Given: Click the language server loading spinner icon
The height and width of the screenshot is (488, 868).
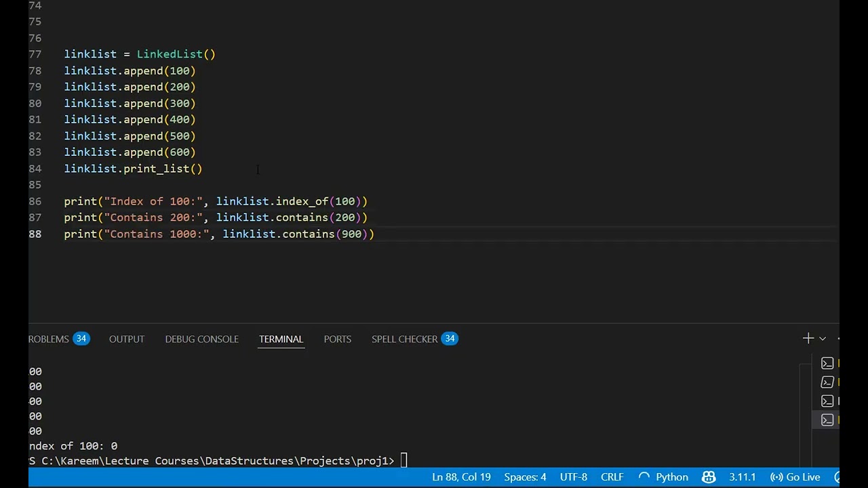Looking at the screenshot, I should 644,477.
